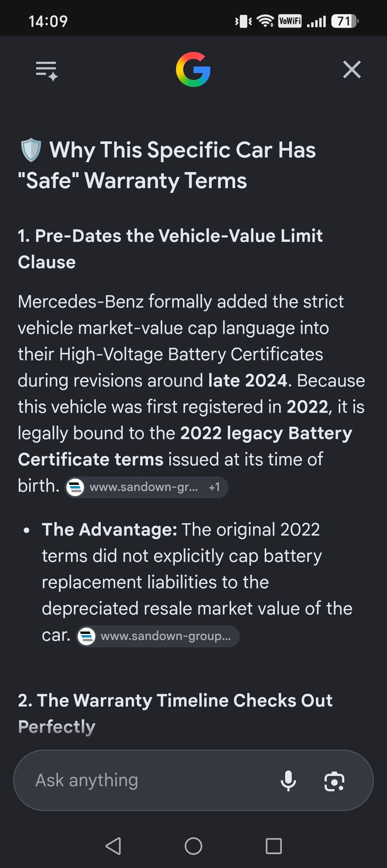Open recent apps square button
This screenshot has height=868, width=387.
[x=274, y=846]
